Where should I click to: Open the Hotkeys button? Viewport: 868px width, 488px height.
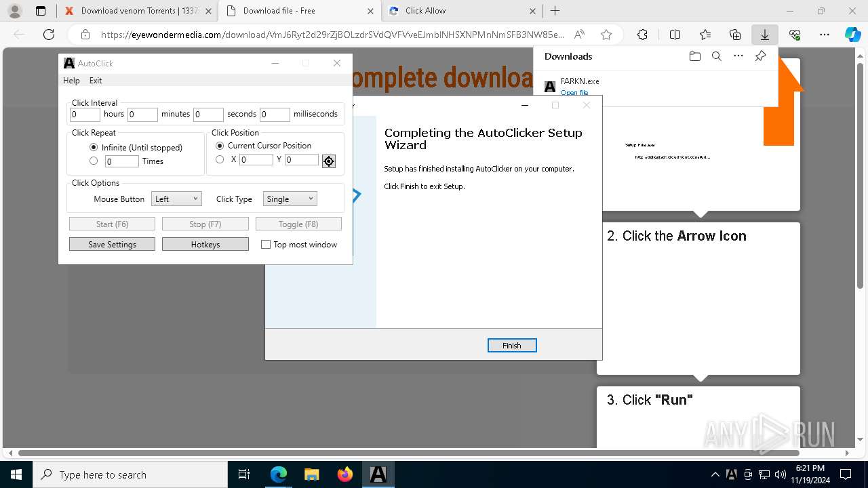coord(205,245)
